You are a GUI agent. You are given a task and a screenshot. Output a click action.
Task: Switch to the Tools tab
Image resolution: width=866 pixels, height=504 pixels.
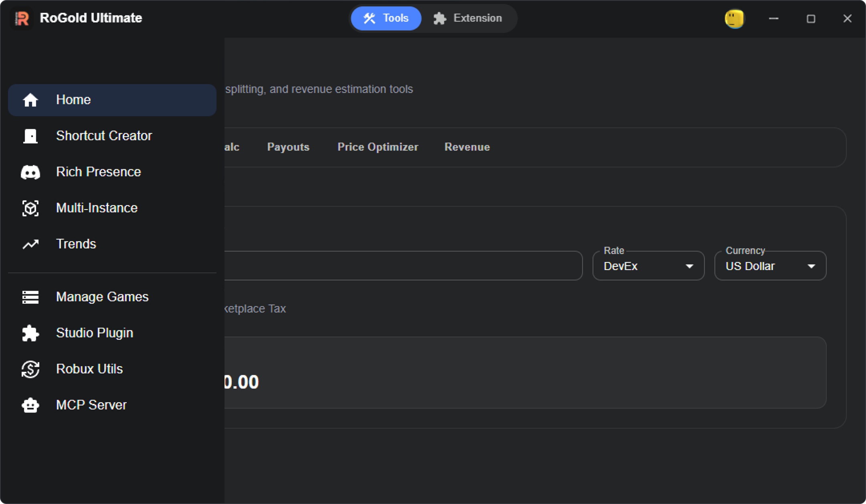pyautogui.click(x=386, y=18)
